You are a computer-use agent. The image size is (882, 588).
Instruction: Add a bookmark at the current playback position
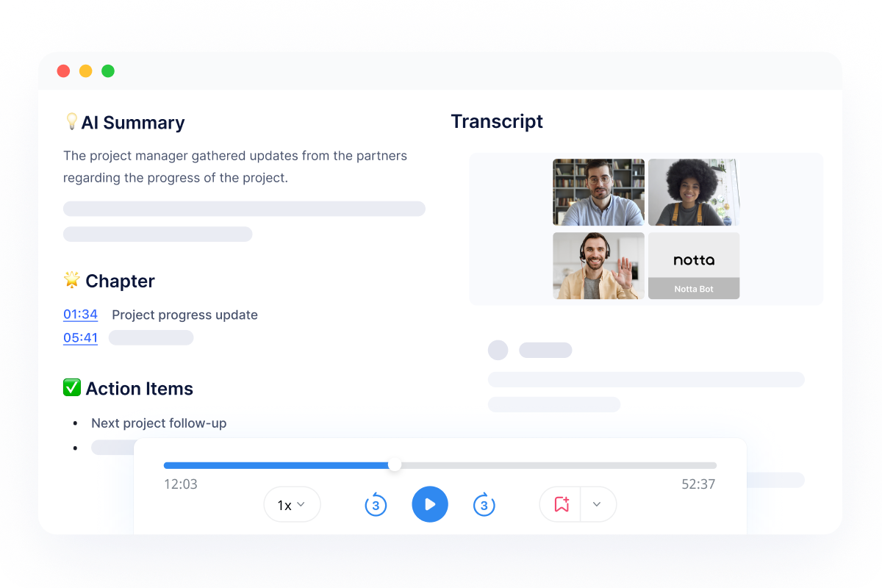[x=560, y=504]
